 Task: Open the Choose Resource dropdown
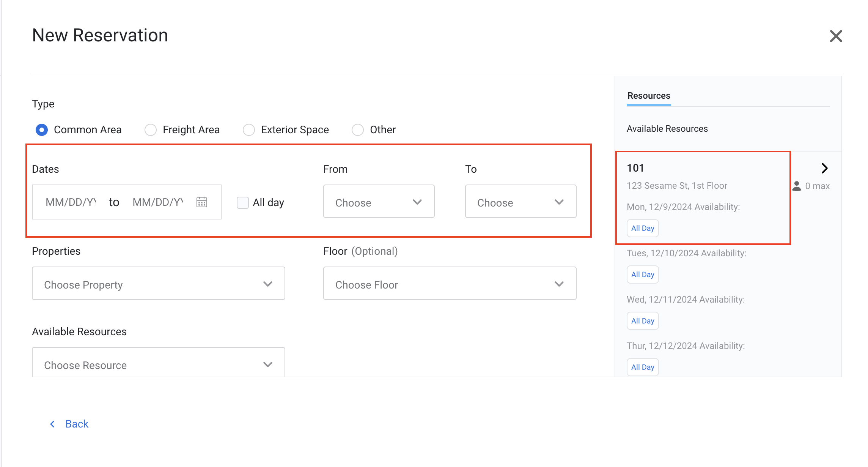tap(158, 364)
